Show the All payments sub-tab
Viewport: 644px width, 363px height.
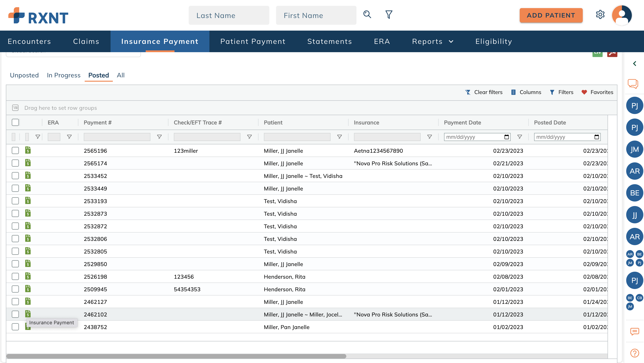click(x=120, y=75)
